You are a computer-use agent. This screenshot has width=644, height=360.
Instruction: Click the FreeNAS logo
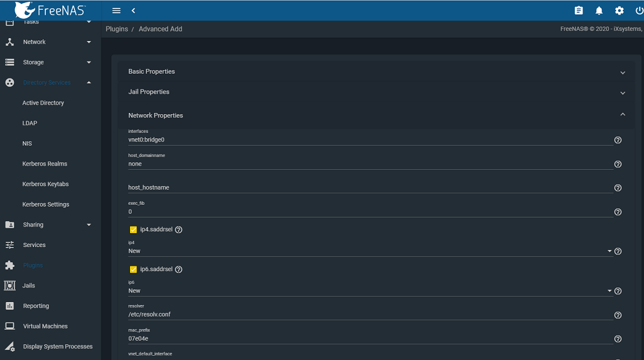(x=50, y=10)
